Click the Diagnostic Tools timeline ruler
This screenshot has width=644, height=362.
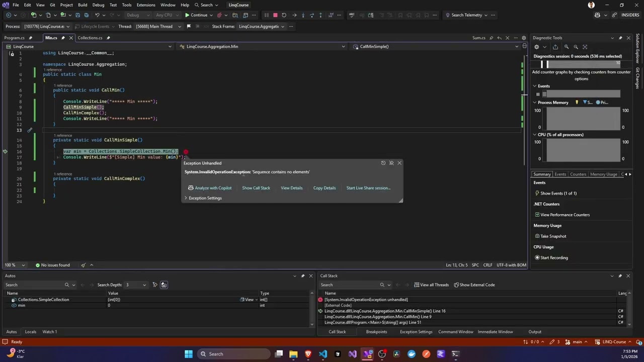coord(580,64)
